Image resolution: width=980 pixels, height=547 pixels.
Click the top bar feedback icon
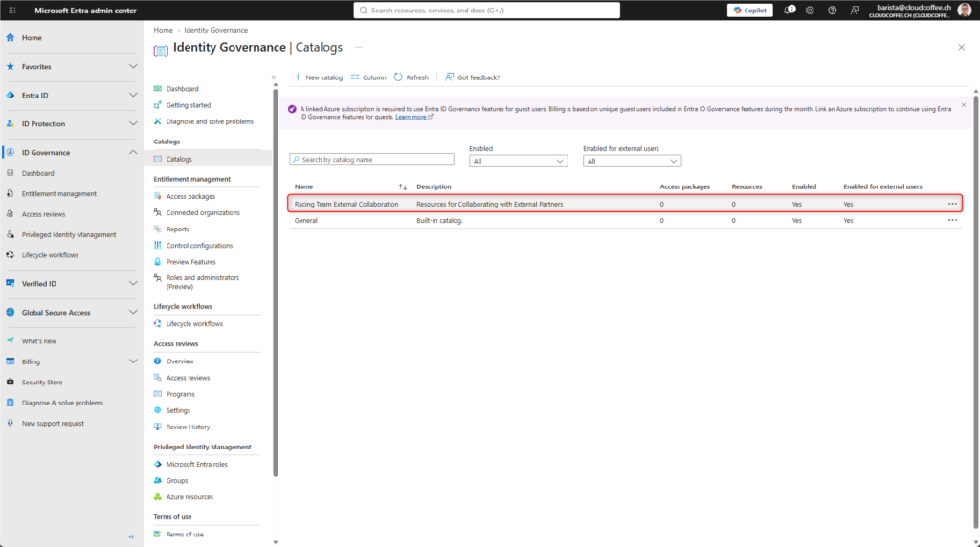point(855,10)
